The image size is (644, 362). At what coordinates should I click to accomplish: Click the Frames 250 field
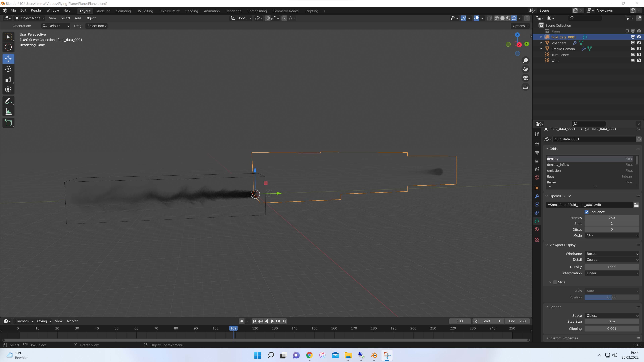click(x=612, y=218)
